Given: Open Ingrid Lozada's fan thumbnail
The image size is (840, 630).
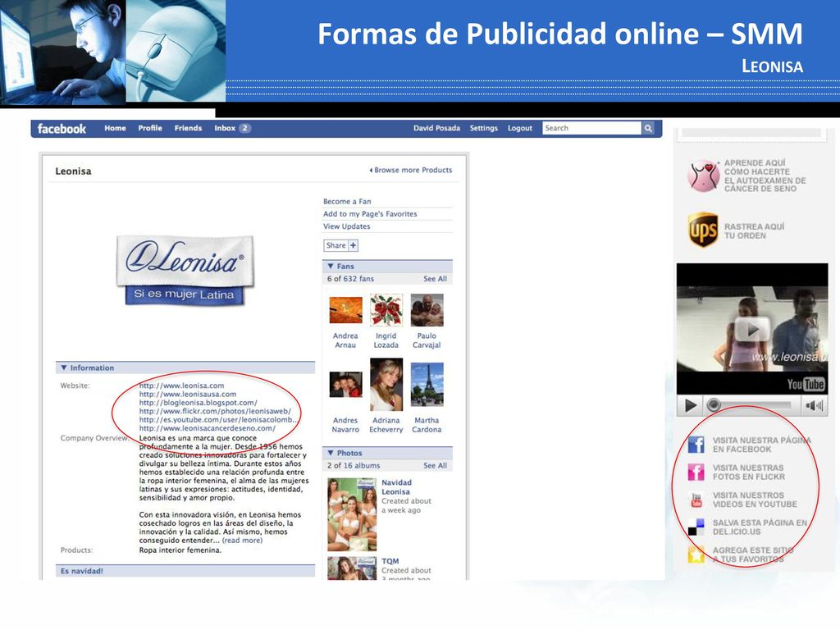Looking at the screenshot, I should tap(386, 309).
